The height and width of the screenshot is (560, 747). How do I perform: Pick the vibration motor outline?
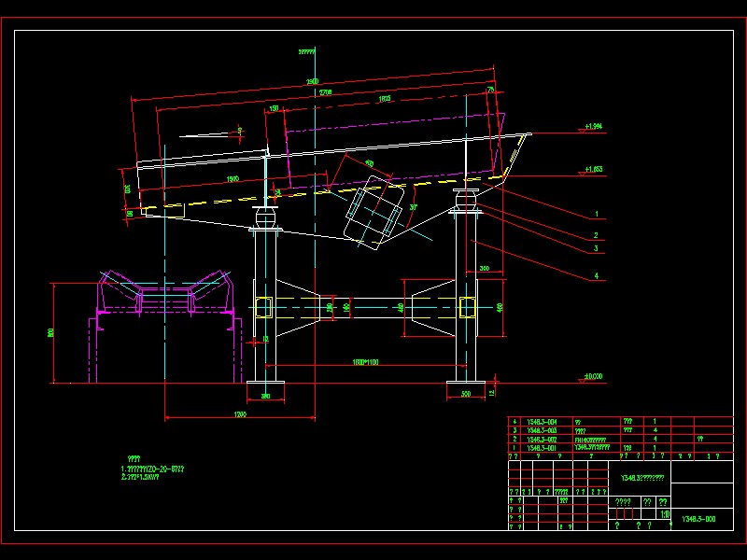tap(374, 213)
